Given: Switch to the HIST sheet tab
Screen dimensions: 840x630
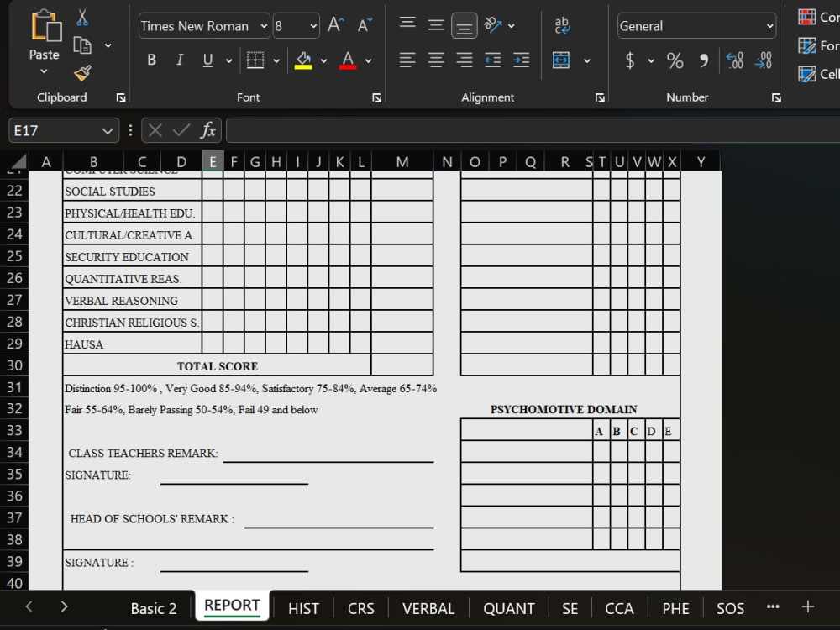Looking at the screenshot, I should [303, 608].
